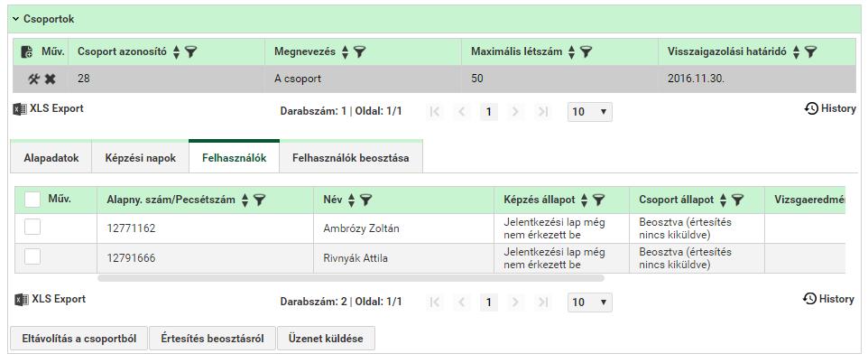Delete group 28 with the X icon

pos(50,79)
